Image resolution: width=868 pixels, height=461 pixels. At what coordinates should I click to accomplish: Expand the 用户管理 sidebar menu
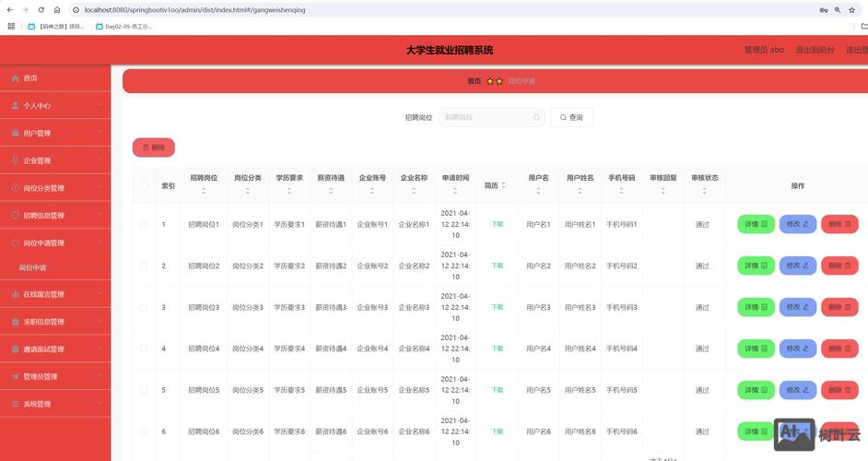pos(55,134)
